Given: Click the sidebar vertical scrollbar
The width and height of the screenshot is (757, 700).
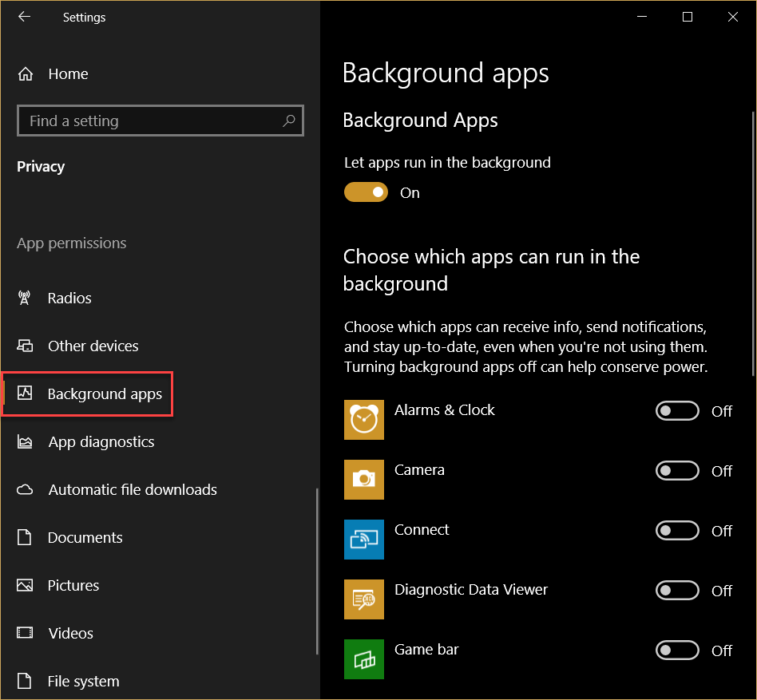Looking at the screenshot, I should coord(317,571).
